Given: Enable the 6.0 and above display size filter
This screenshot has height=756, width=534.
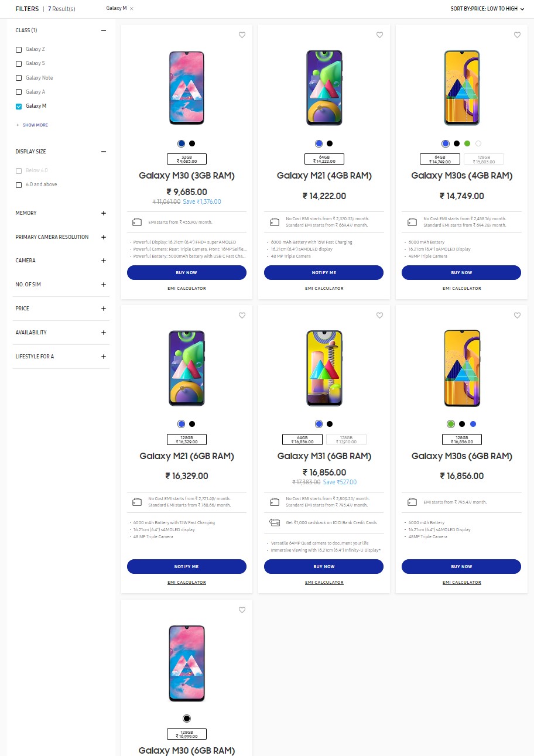Looking at the screenshot, I should click(19, 185).
